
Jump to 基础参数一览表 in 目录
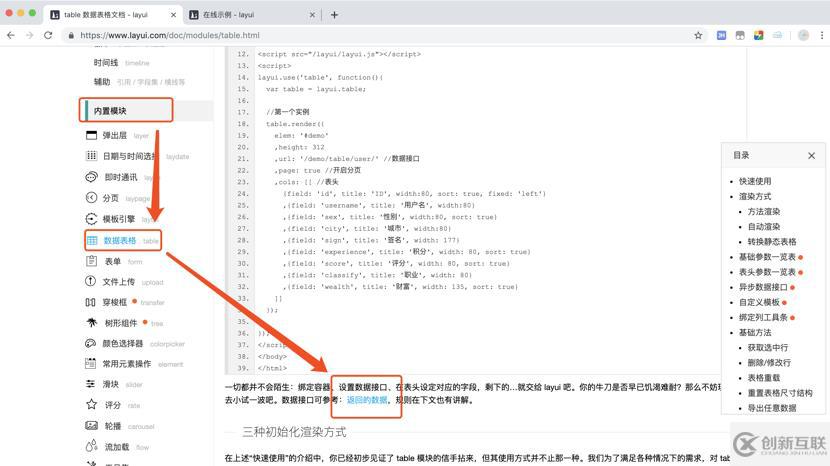768,257
